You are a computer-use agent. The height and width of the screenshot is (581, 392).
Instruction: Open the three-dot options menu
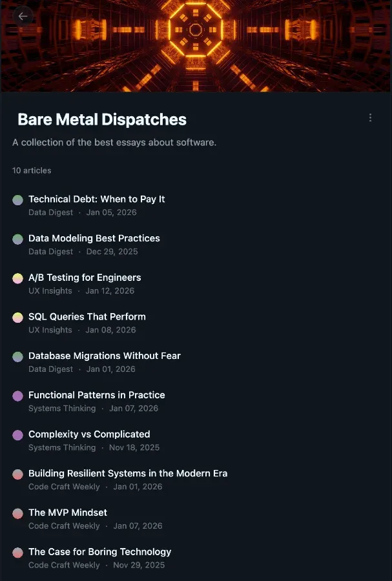[370, 117]
